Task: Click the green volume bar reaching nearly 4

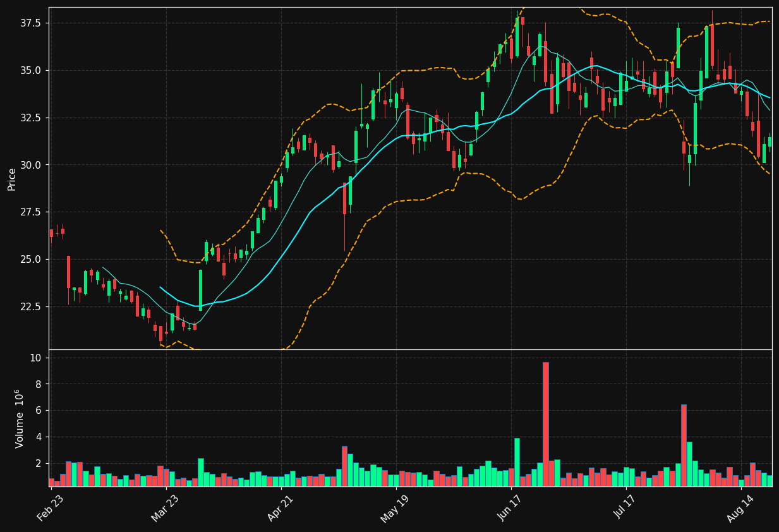Action: point(517,462)
